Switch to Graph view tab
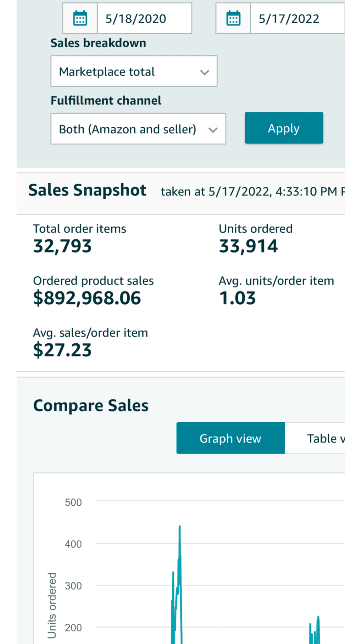The height and width of the screenshot is (644, 362). (231, 438)
